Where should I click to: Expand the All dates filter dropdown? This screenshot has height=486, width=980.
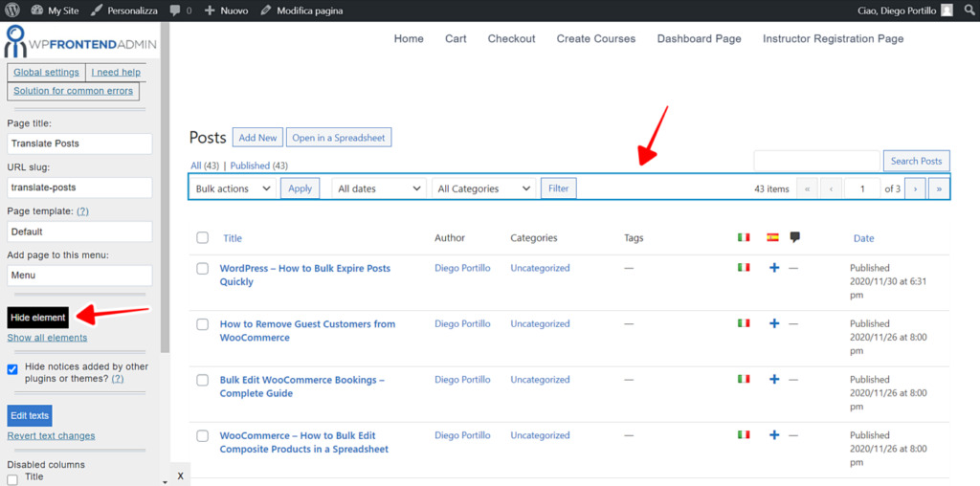(379, 188)
